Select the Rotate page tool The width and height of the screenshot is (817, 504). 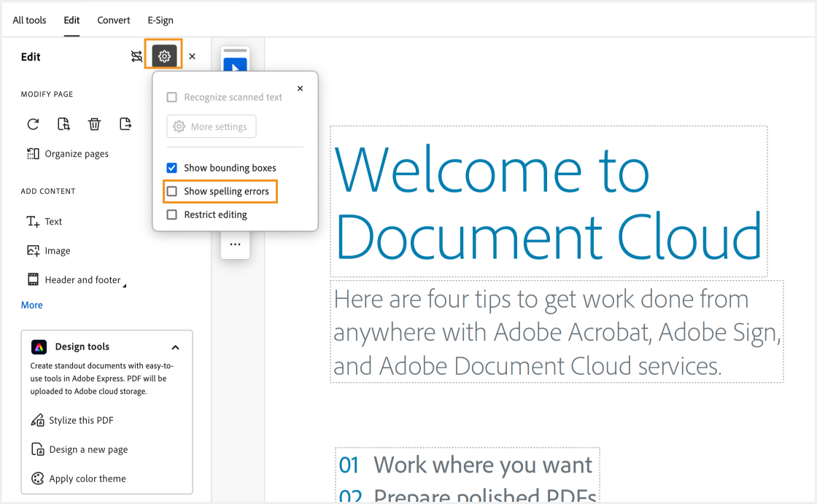coord(33,124)
